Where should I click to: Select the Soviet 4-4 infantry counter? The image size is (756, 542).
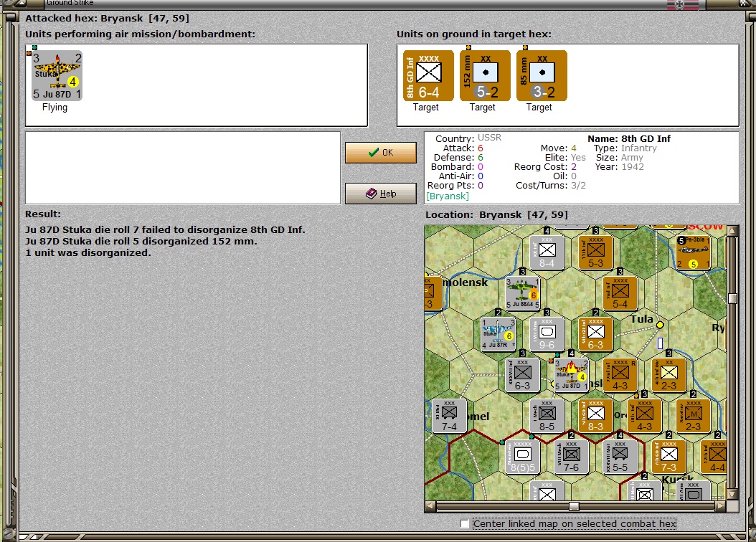(x=714, y=456)
